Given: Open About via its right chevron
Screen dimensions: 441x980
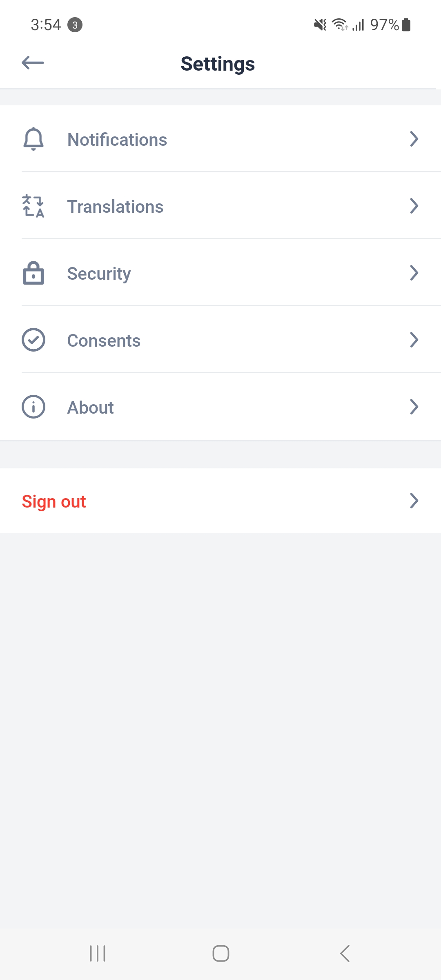Looking at the screenshot, I should click(x=414, y=407).
